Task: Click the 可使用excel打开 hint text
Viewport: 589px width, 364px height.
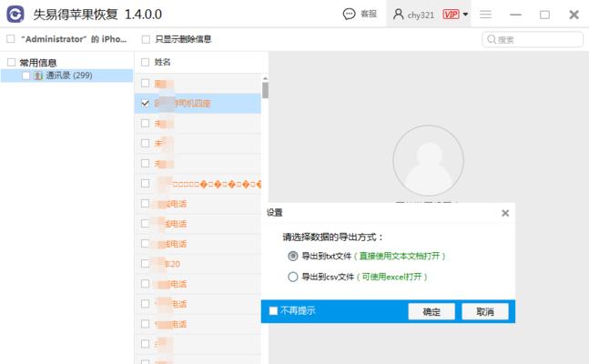Action: coord(391,277)
